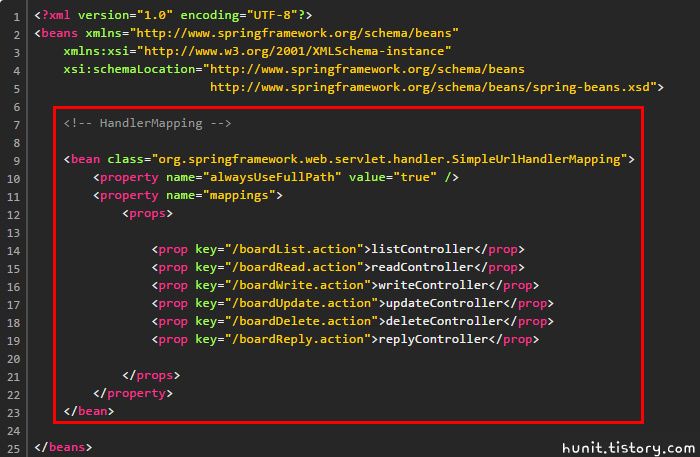Click the closing beans tag on line 25

63,447
